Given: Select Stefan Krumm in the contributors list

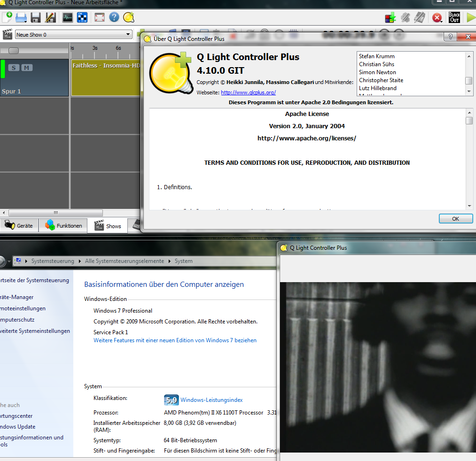Looking at the screenshot, I should pos(377,56).
